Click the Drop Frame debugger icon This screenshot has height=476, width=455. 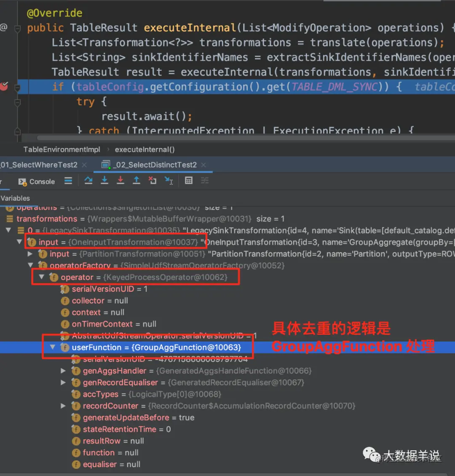point(152,180)
